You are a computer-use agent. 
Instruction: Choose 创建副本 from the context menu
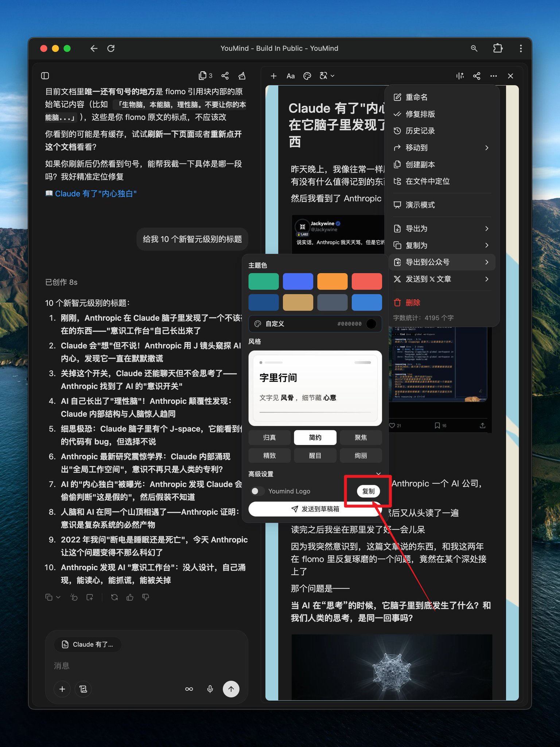(x=442, y=165)
